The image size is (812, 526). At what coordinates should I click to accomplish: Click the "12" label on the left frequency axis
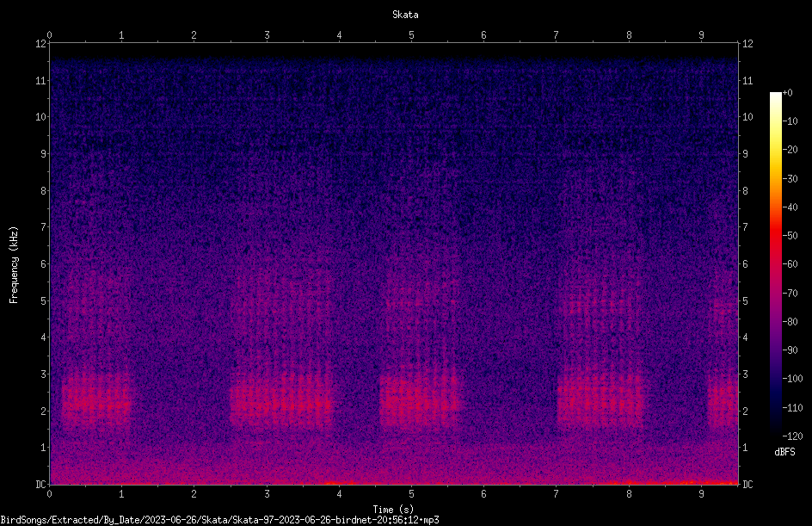pyautogui.click(x=40, y=44)
